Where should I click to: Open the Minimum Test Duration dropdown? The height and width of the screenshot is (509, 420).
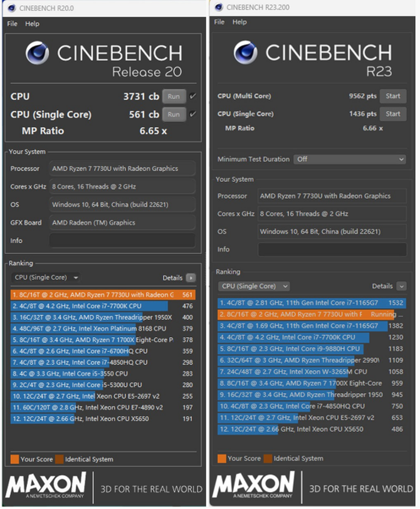click(x=350, y=159)
